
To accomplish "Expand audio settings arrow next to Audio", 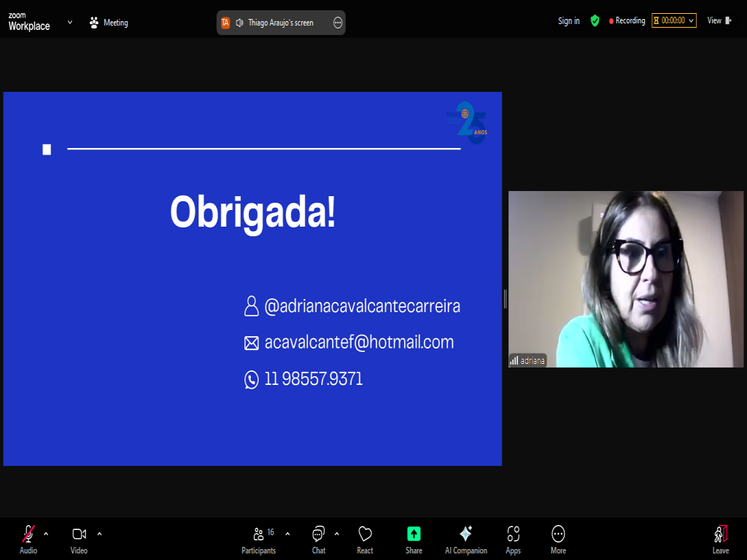I will pyautogui.click(x=46, y=533).
